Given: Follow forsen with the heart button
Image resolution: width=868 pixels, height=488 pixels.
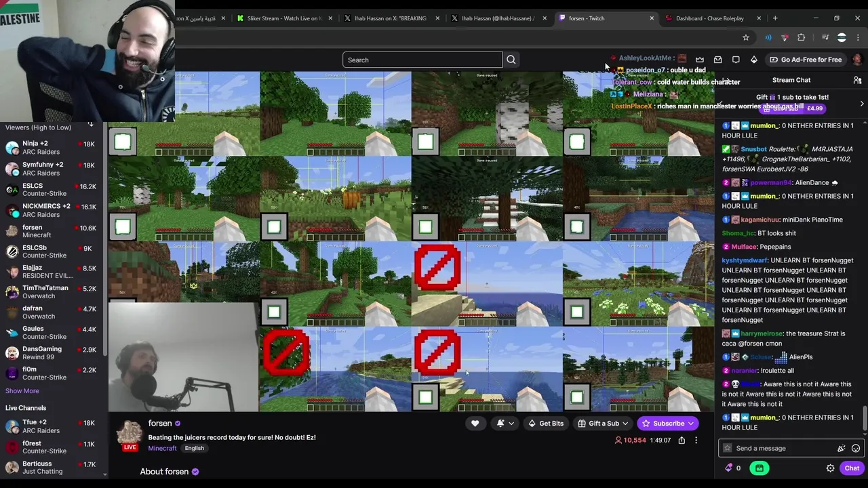Looking at the screenshot, I should (x=475, y=424).
